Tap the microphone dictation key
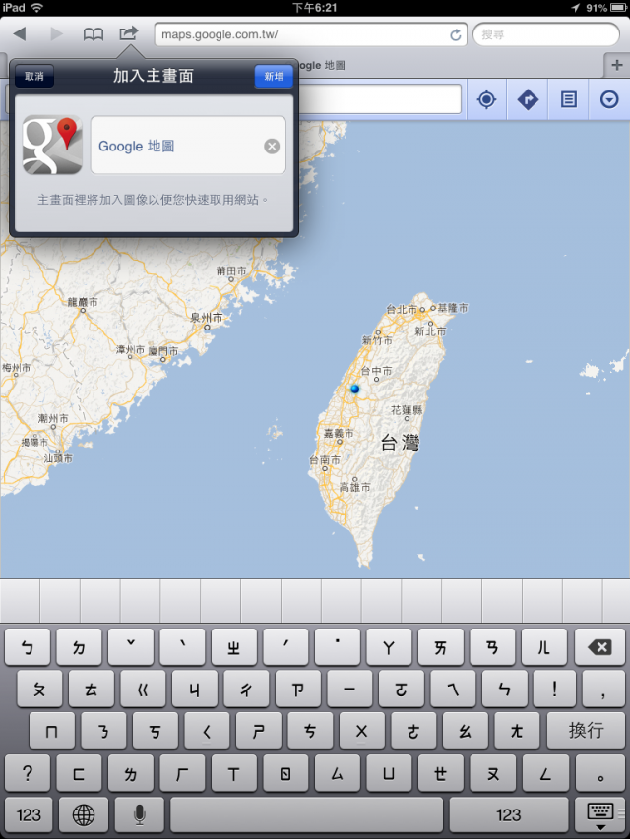630x840 pixels. (139, 814)
